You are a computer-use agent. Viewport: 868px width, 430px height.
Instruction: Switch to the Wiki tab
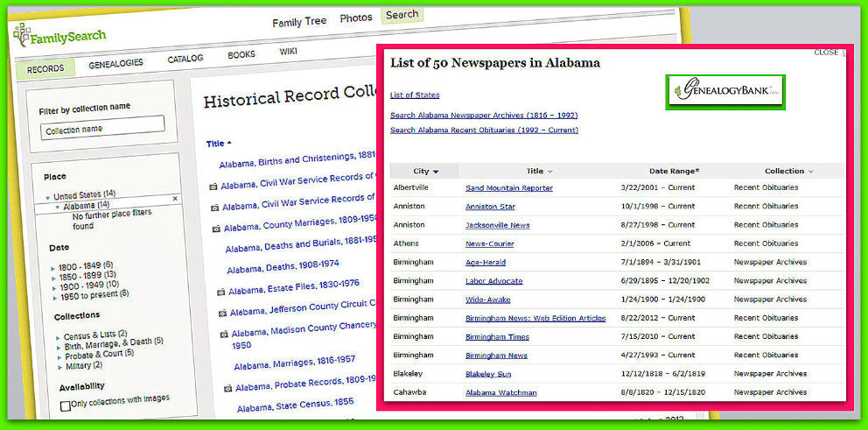pos(288,52)
